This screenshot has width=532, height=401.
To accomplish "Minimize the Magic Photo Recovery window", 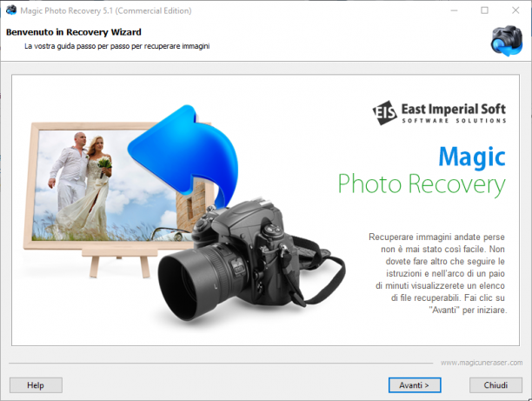I will pyautogui.click(x=454, y=10).
